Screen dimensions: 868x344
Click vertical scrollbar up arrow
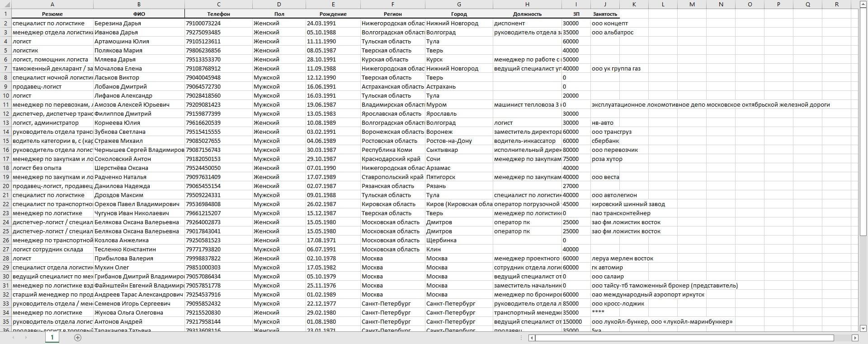[863, 5]
